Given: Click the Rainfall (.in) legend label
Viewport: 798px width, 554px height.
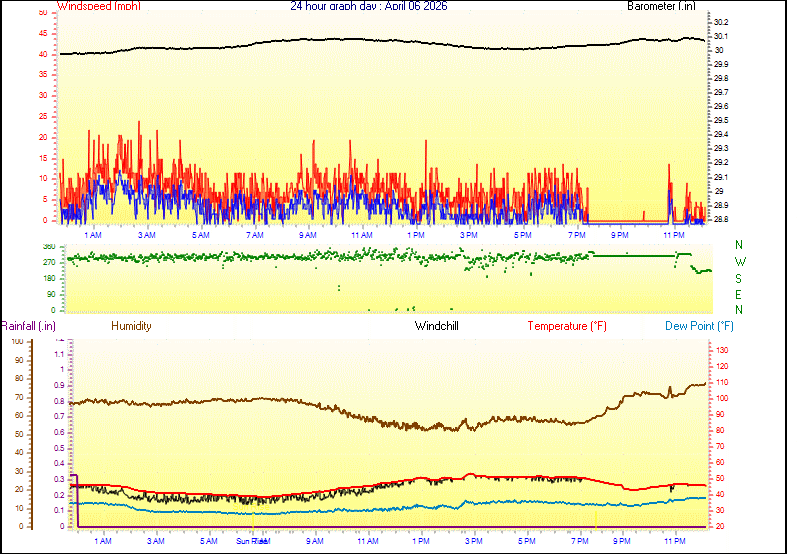Looking at the screenshot, I should pyautogui.click(x=28, y=326).
